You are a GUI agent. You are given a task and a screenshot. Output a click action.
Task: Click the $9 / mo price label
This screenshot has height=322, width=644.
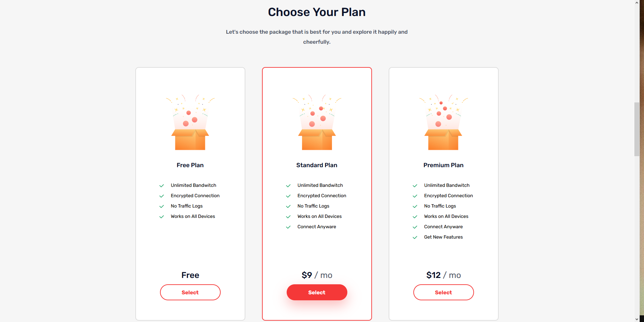(x=317, y=275)
